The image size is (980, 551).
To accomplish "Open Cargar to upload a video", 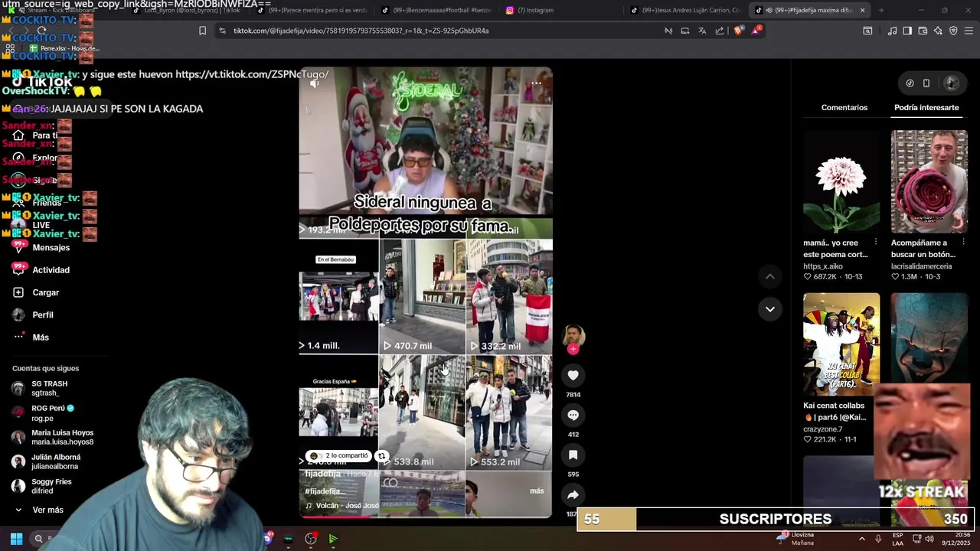I will (x=36, y=292).
